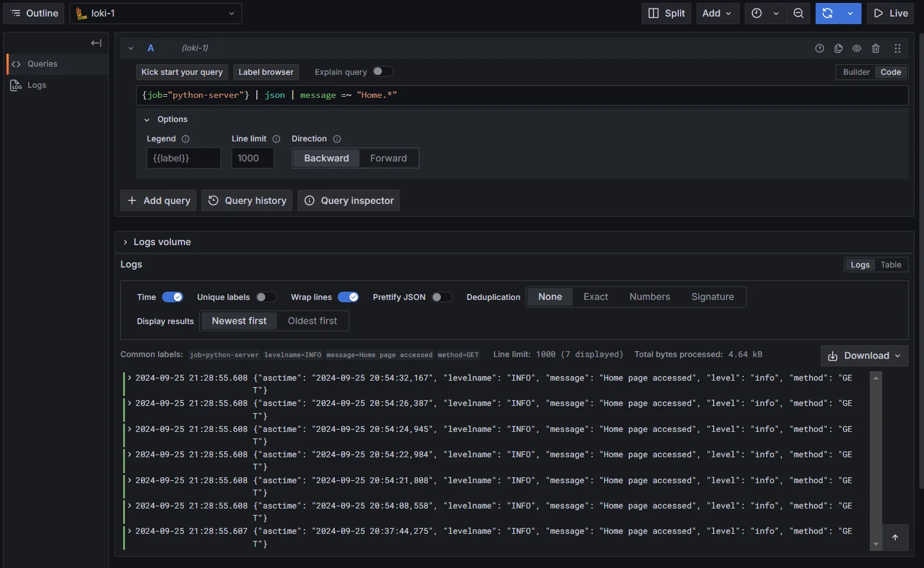Screen dimensions: 924x568
Task: Select Logs in outline sidebar
Action: pos(57,85)
